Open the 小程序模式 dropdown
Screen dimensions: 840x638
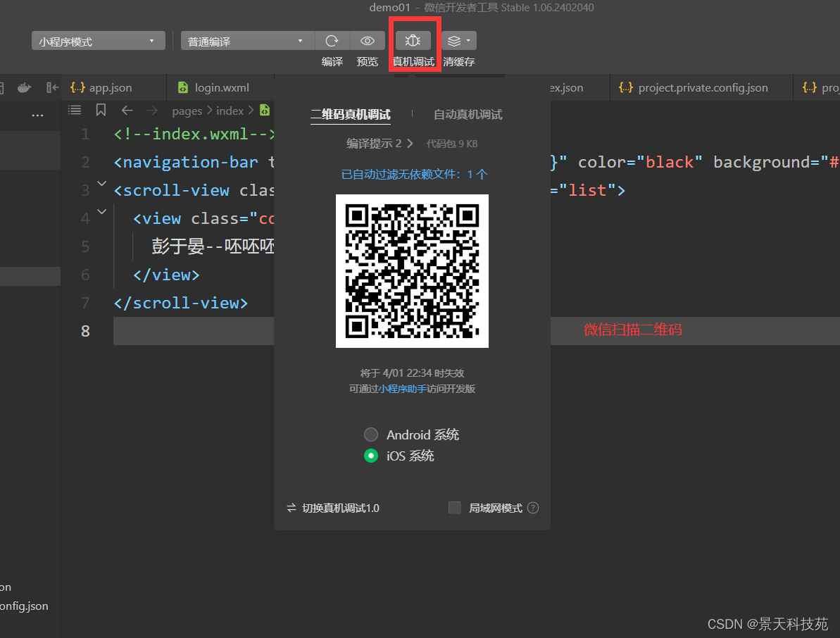[x=98, y=42]
